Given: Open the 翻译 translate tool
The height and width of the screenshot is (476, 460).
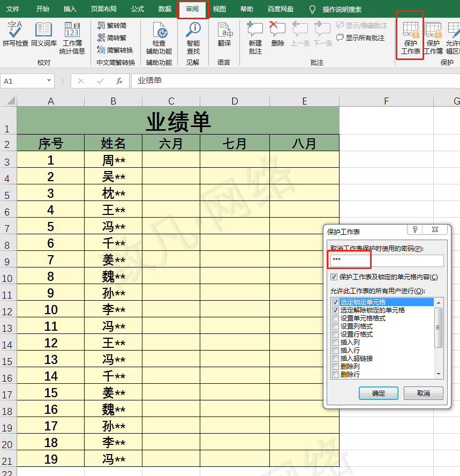Looking at the screenshot, I should point(224,34).
